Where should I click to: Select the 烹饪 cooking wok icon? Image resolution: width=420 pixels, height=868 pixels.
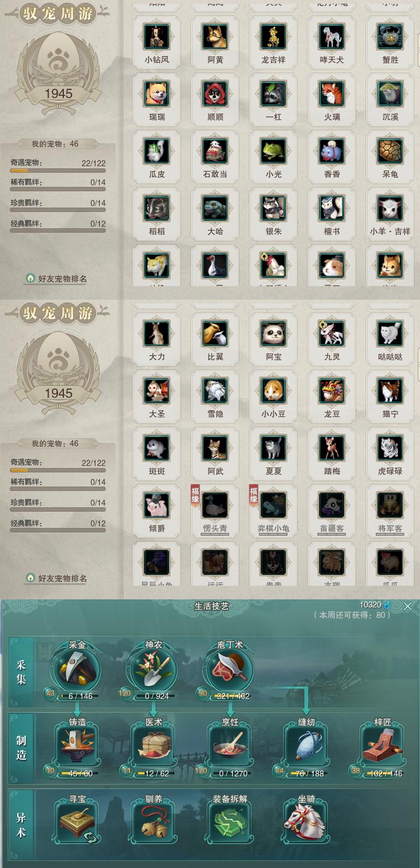click(230, 747)
